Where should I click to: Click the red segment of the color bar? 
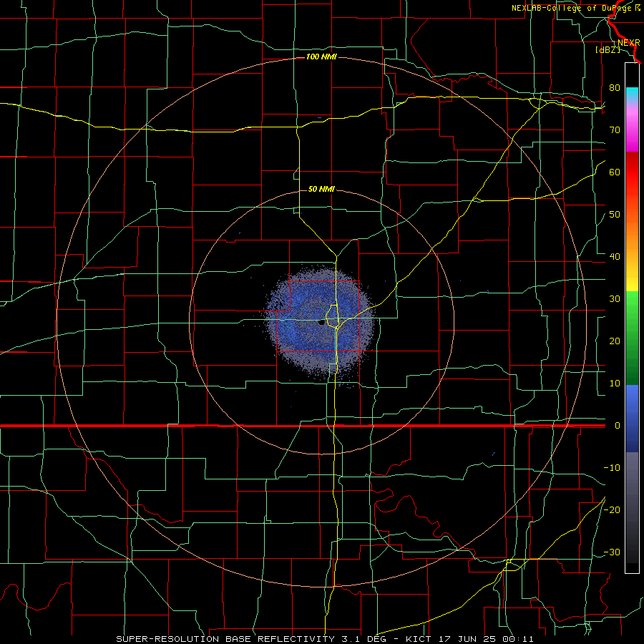click(632, 172)
